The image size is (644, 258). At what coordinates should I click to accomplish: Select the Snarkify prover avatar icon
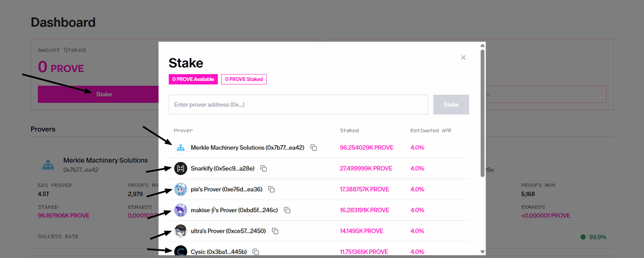pyautogui.click(x=181, y=168)
